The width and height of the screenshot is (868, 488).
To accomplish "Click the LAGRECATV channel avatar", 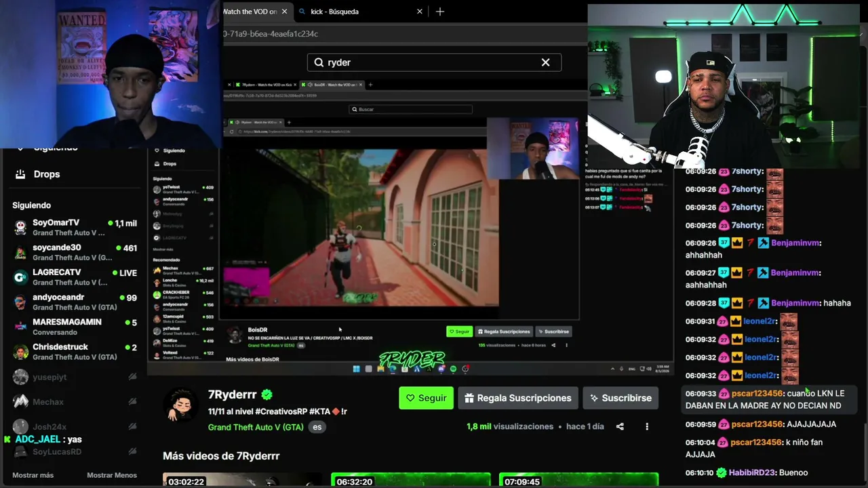I will coord(20,277).
